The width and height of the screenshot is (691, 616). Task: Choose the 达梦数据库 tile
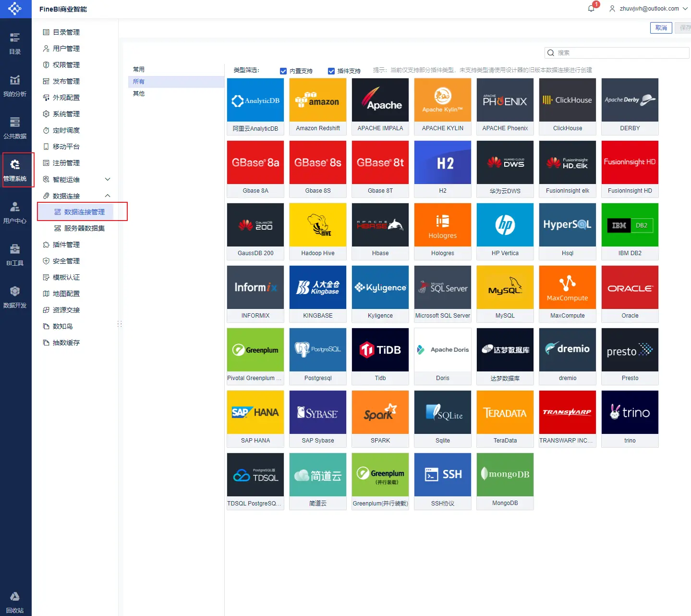point(505,356)
